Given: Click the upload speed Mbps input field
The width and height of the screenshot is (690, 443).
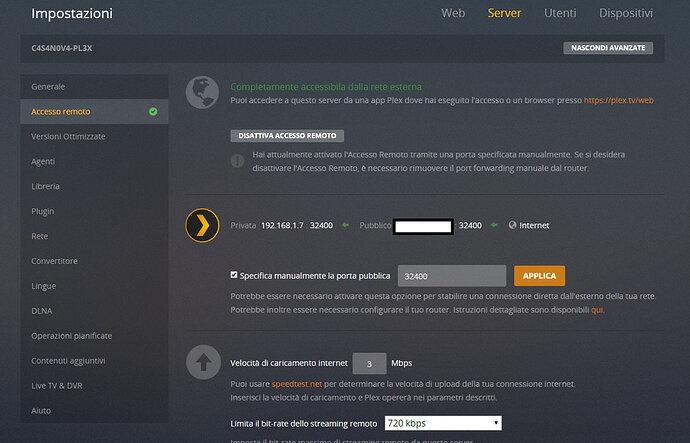Looking at the screenshot, I should [x=370, y=363].
